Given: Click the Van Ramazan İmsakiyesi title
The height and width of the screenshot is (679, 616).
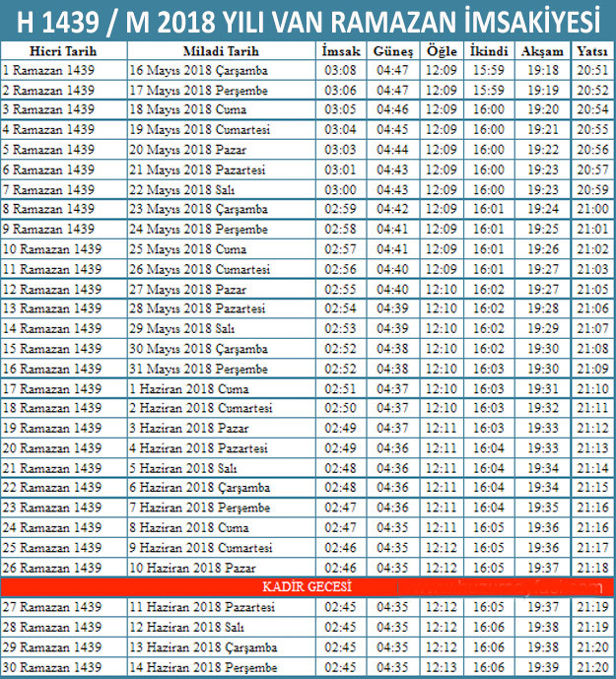Looking at the screenshot, I should coord(308,20).
